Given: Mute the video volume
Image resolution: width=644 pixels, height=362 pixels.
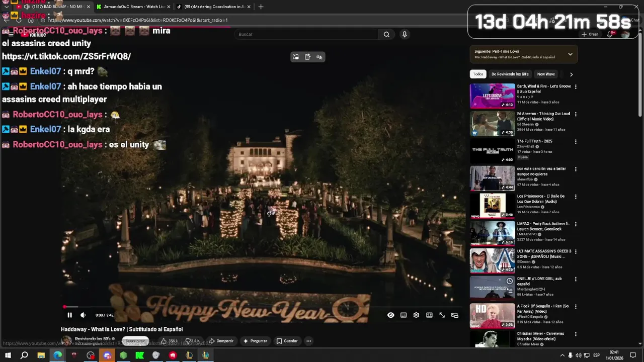Looking at the screenshot, I should [83, 315].
